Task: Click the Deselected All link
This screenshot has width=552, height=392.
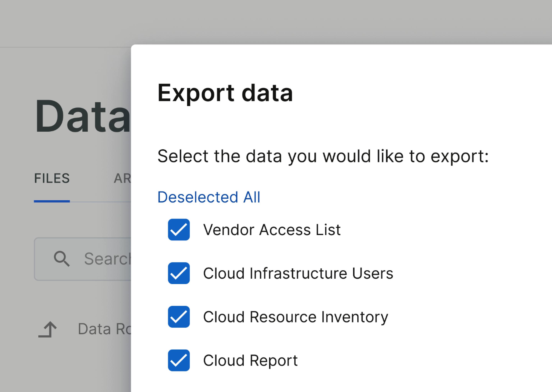Action: pos(209,197)
